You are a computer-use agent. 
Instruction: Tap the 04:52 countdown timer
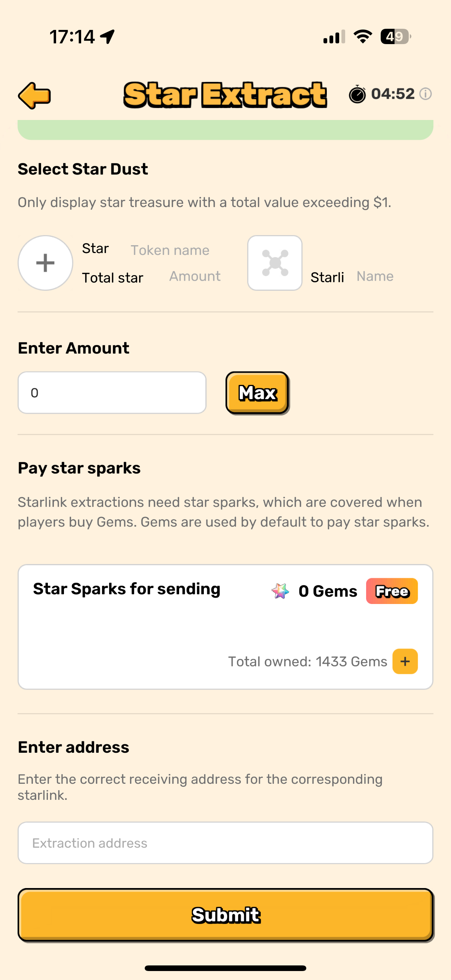[393, 94]
